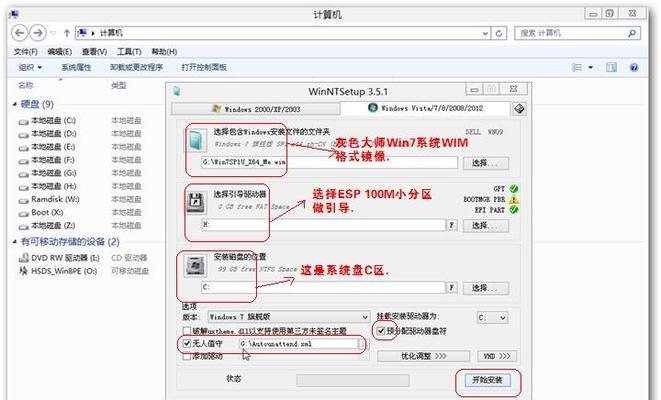Disable the 预分配驱动器盘符 checkbox
The image size is (661, 400).
click(x=381, y=330)
